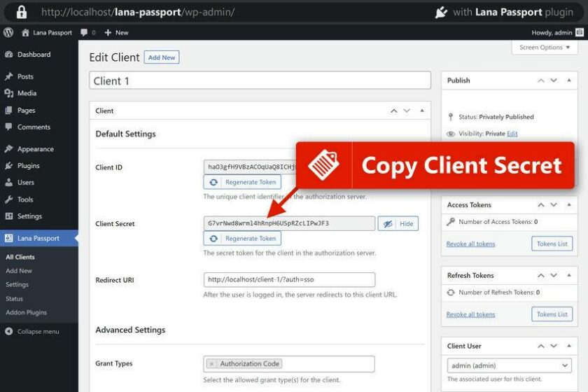Remove the Authorization Code grant type
This screenshot has width=588, height=392.
212,364
